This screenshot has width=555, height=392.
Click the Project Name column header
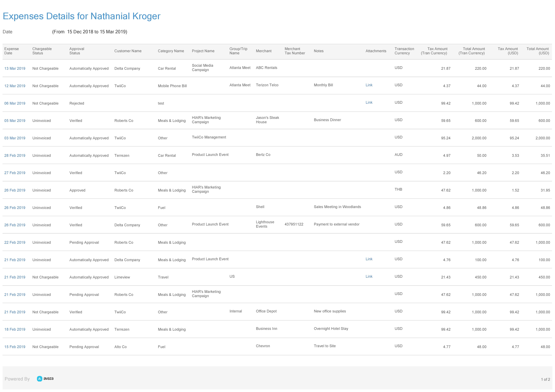(x=203, y=51)
